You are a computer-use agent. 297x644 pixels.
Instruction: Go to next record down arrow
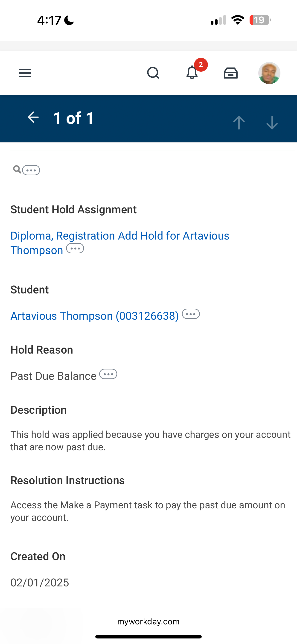pyautogui.click(x=272, y=123)
